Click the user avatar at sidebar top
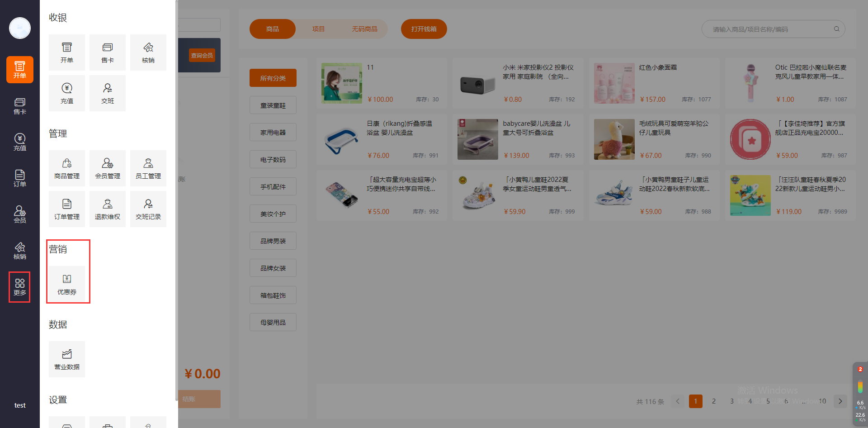The width and height of the screenshot is (868, 428). point(20,28)
